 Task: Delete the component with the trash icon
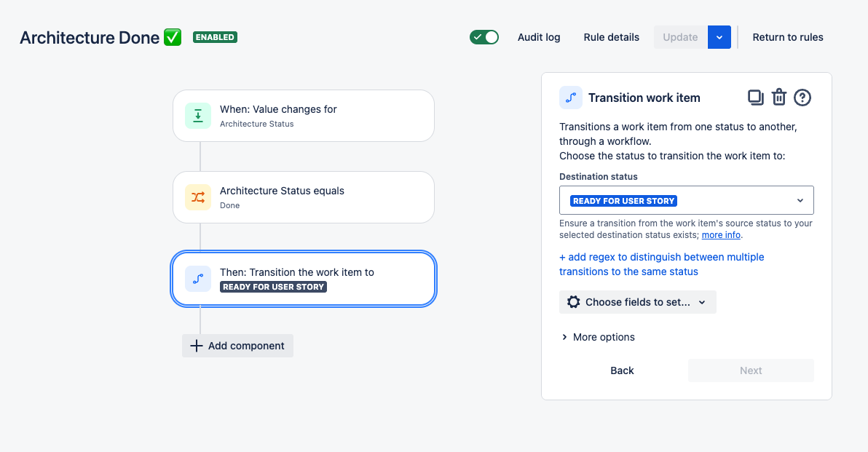coord(779,97)
